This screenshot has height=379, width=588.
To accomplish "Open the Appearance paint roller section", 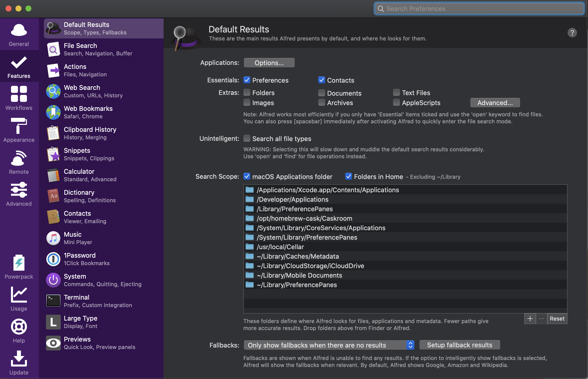I will pos(19,130).
